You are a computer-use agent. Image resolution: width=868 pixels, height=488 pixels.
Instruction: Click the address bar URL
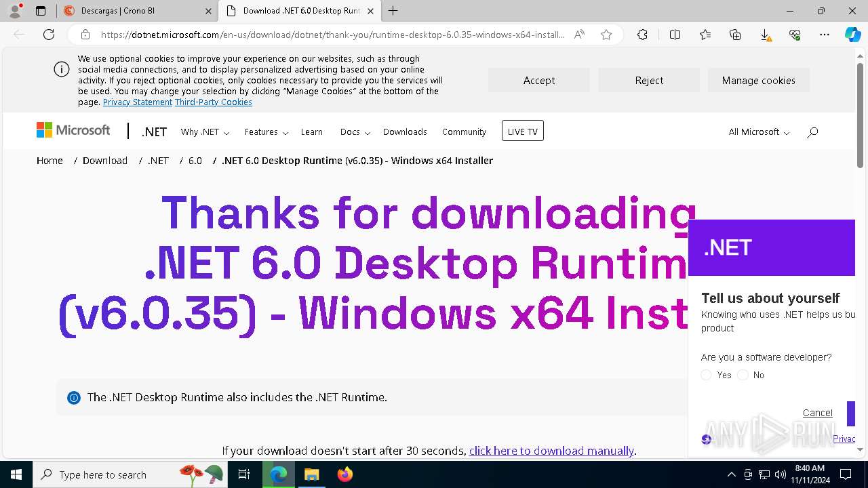click(332, 35)
